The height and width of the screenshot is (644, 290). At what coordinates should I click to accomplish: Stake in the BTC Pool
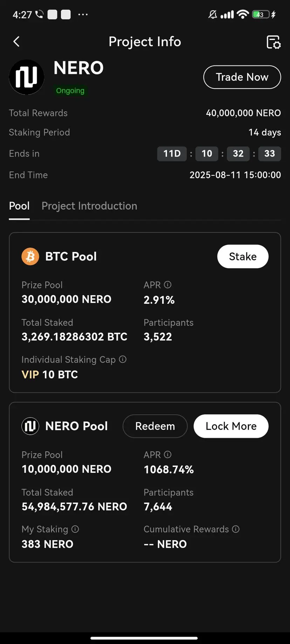point(243,257)
